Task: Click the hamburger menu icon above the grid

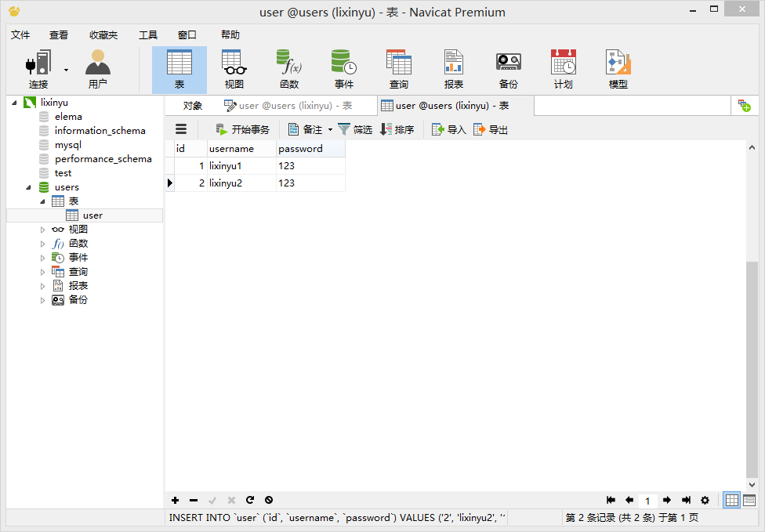Action: pos(181,129)
